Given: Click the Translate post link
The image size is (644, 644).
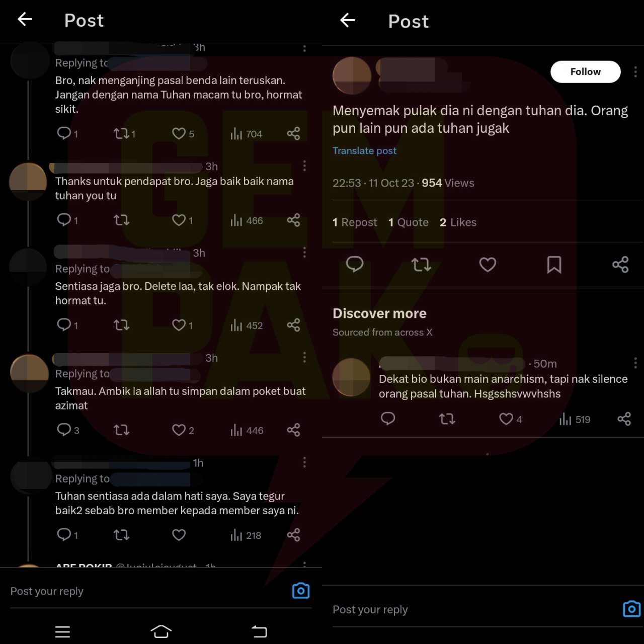Looking at the screenshot, I should [x=364, y=150].
